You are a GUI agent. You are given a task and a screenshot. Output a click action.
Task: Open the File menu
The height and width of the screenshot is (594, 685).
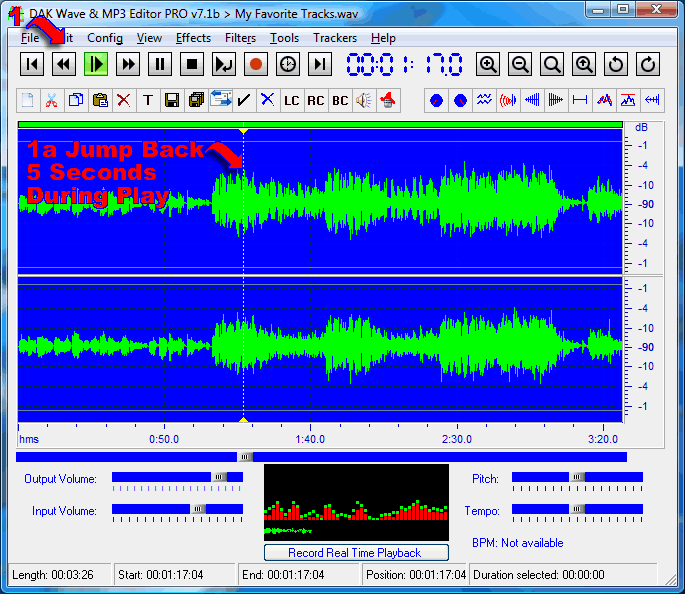(30, 38)
